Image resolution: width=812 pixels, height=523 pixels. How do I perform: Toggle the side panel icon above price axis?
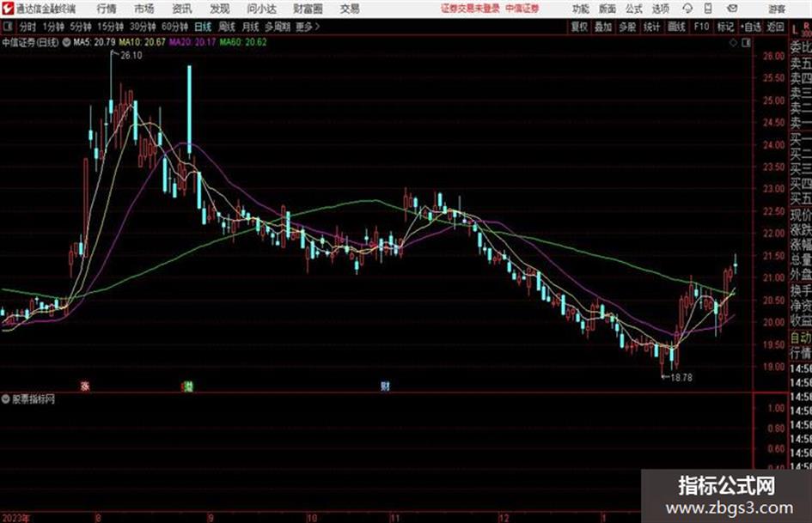click(746, 43)
